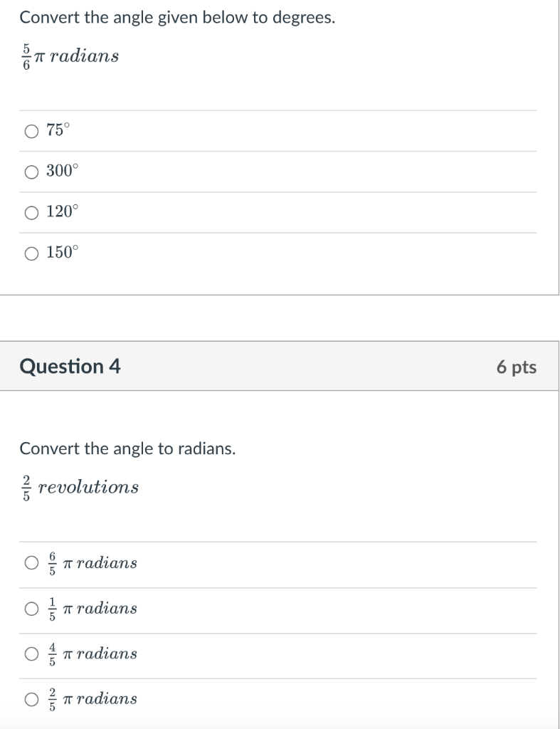Choose the 1/5 π radians answer
Viewport: 560px width, 729px height.
tap(30, 609)
